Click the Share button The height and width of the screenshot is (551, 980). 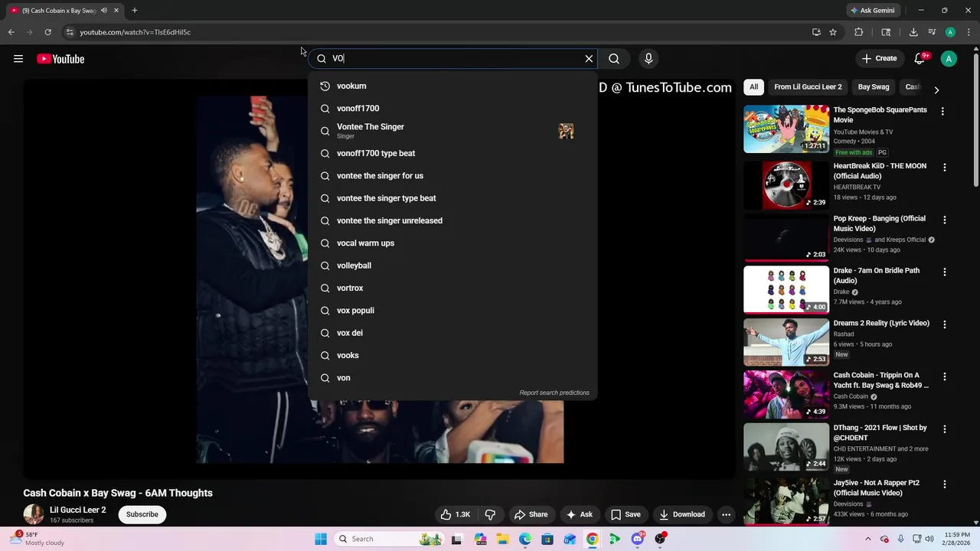pos(531,515)
